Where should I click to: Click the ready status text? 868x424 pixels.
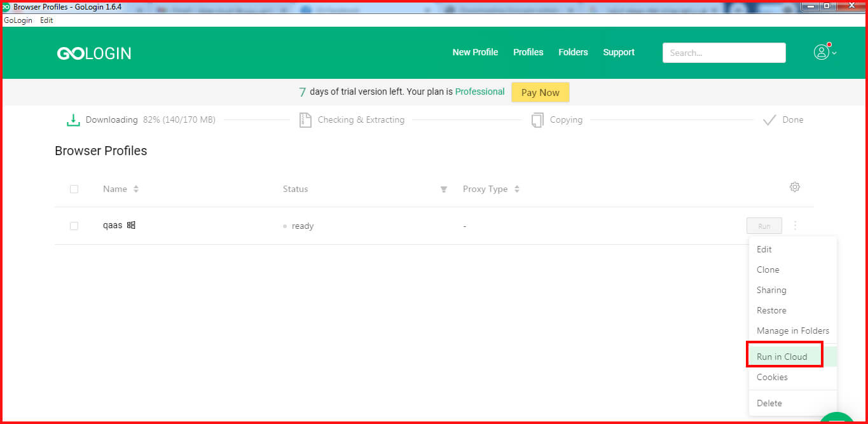pos(303,226)
